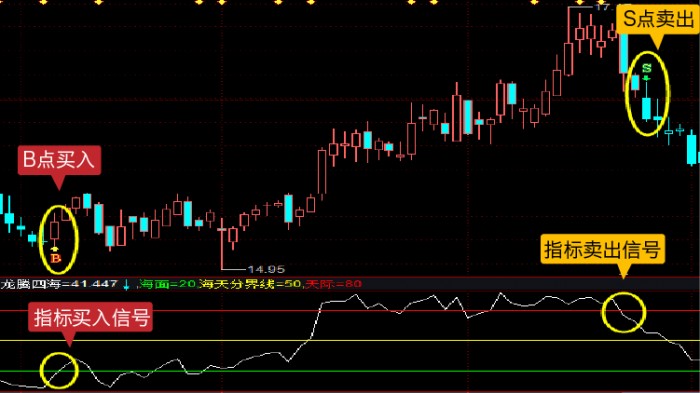Click the red '天际=80' legend text
700x393 pixels.
(x=333, y=284)
